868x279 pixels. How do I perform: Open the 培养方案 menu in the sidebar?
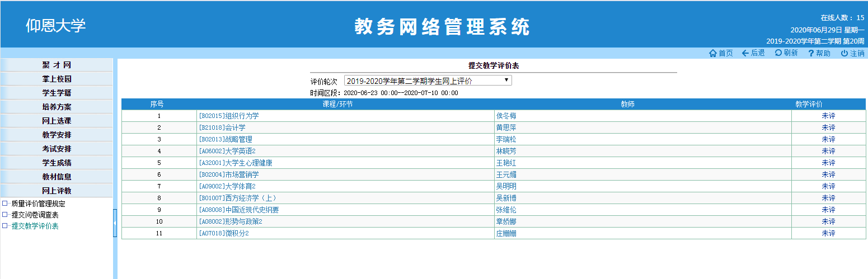click(57, 107)
